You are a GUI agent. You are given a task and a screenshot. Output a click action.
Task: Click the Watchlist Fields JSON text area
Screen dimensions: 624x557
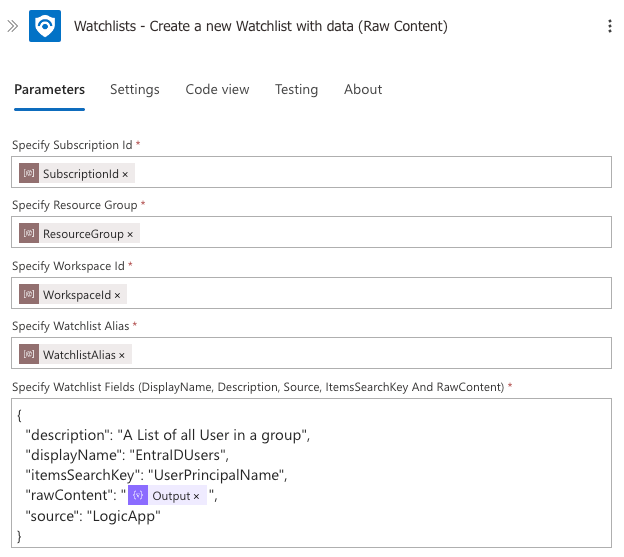tap(312, 473)
